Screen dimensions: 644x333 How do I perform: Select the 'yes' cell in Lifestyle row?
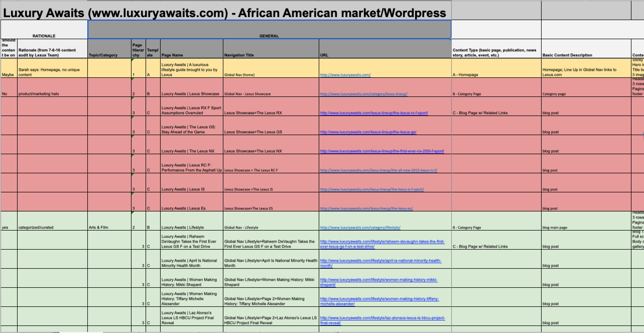(9, 221)
